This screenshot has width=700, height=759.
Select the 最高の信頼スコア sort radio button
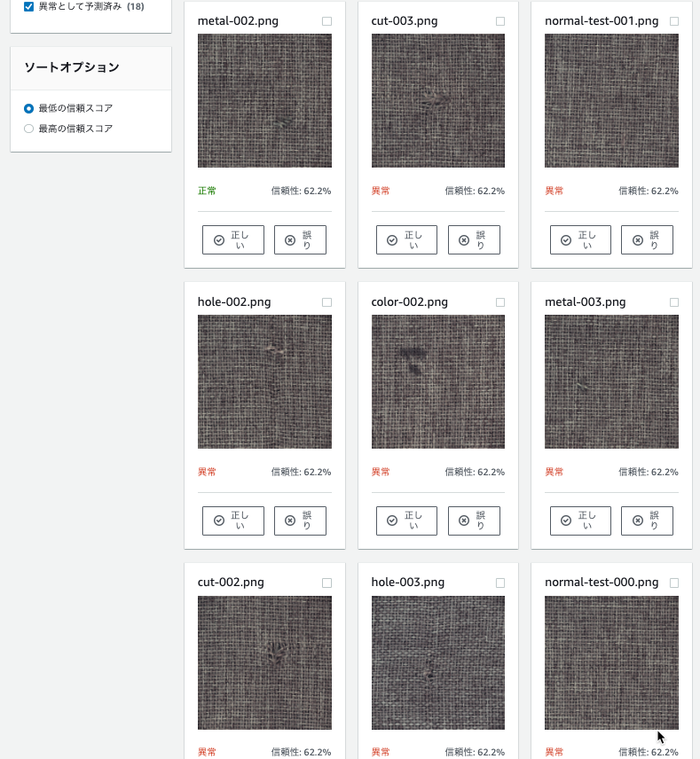pyautogui.click(x=28, y=129)
